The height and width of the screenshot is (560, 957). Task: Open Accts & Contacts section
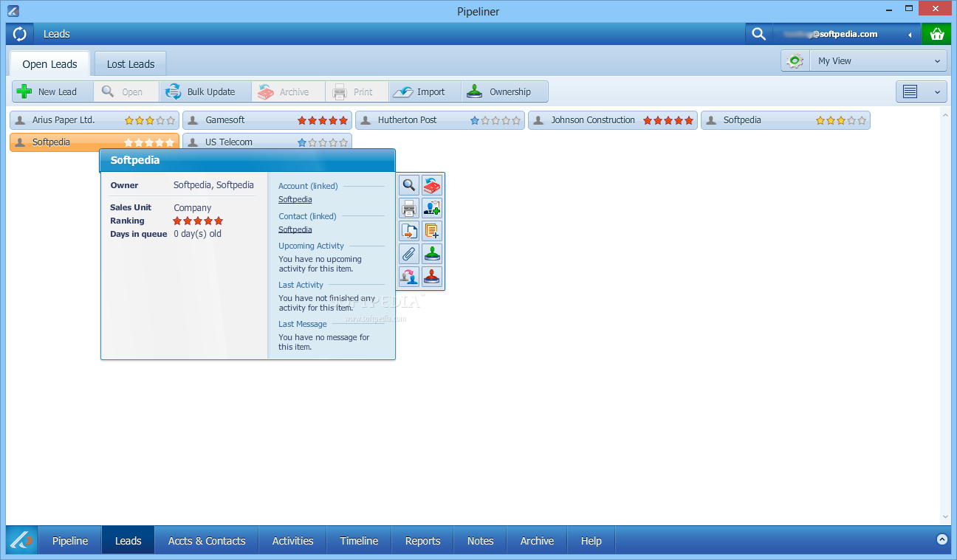tap(207, 541)
